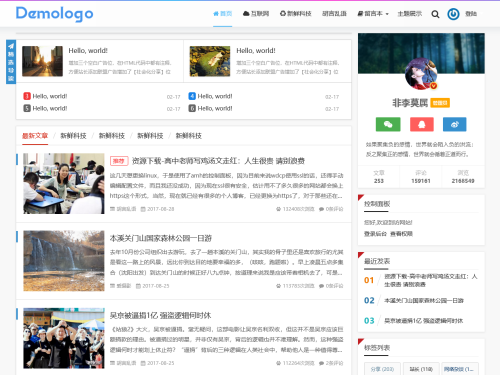Click the book icon beside 留言本

[x=360, y=14]
